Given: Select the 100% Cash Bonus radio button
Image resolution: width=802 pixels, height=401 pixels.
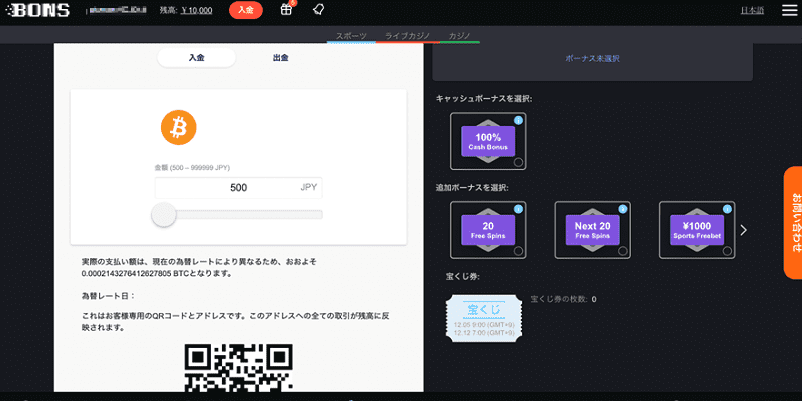Looking at the screenshot, I should tap(518, 163).
